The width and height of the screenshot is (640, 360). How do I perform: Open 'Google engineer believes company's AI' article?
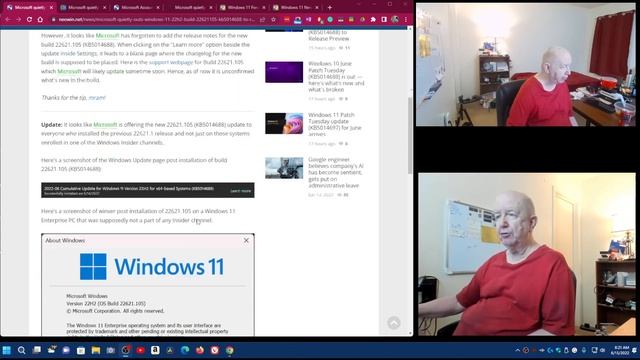(x=336, y=172)
